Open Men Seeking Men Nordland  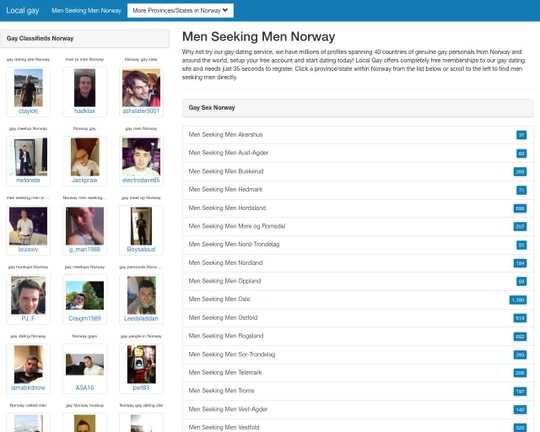(x=358, y=263)
